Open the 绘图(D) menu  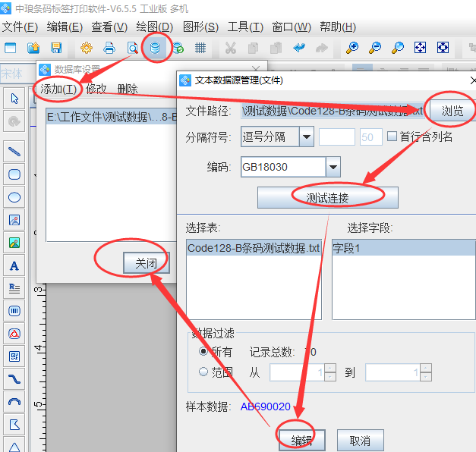154,27
